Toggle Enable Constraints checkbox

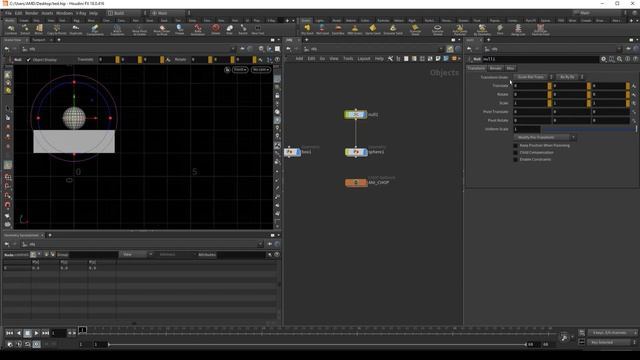point(515,159)
